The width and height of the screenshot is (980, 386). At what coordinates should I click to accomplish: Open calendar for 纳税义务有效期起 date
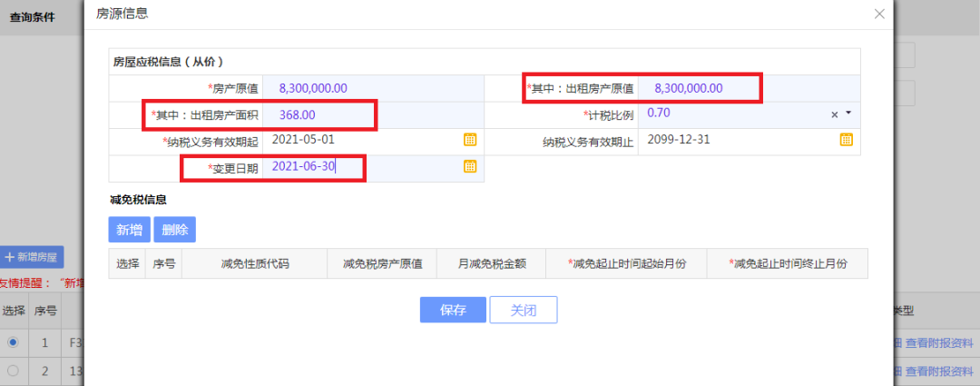[470, 140]
